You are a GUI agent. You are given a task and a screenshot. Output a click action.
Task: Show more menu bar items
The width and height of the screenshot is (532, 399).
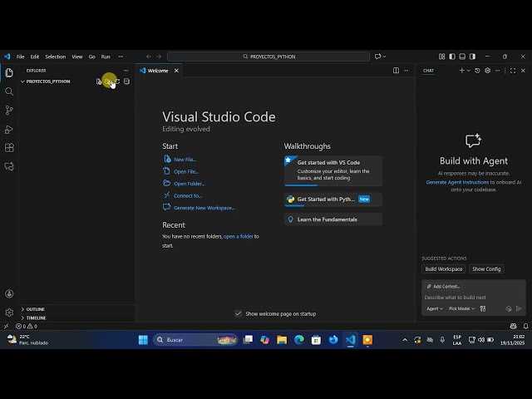121,57
